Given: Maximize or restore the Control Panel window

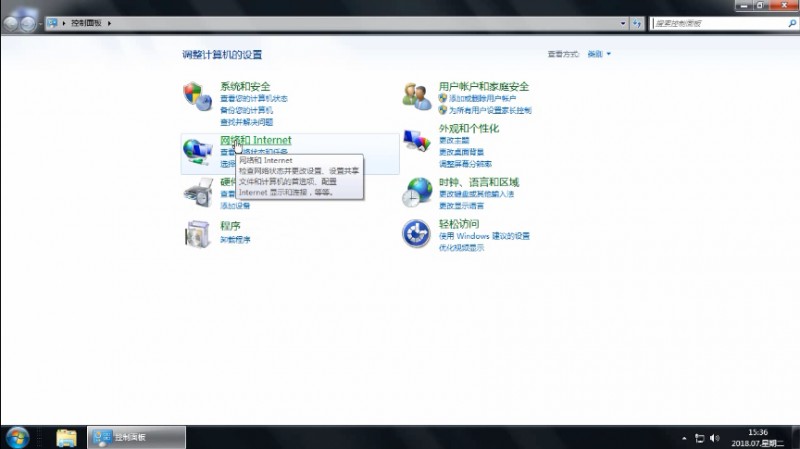Looking at the screenshot, I should click(x=760, y=5).
